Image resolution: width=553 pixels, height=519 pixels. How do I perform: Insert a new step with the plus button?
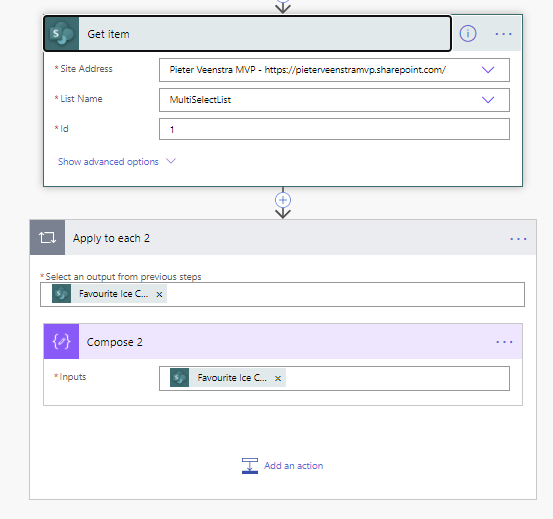pyautogui.click(x=283, y=200)
